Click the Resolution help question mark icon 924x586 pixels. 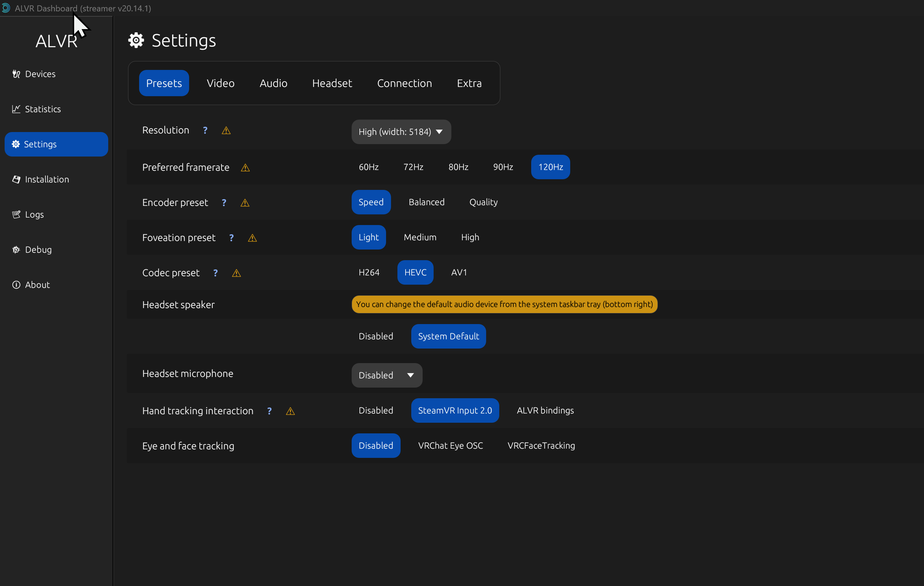point(205,131)
